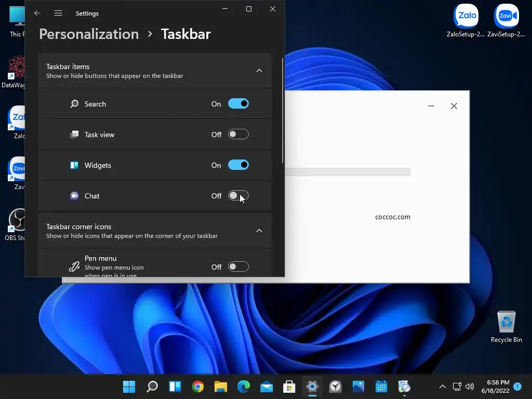Turn off the Search taskbar toggle
The image size is (532, 399).
[x=238, y=104]
